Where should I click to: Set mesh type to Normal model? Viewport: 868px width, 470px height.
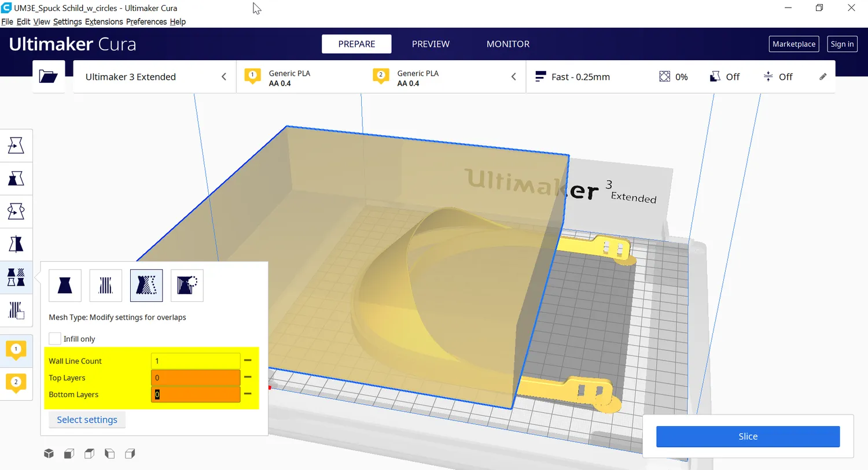65,286
